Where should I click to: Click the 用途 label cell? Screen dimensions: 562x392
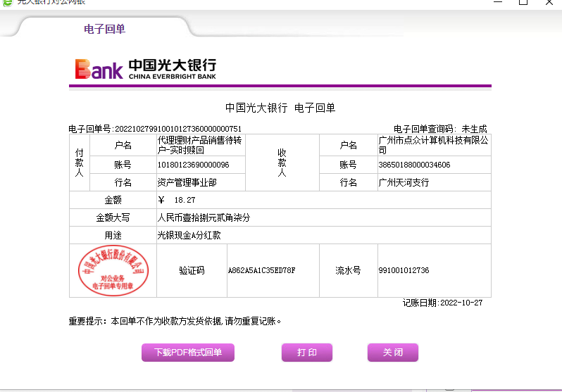pos(113,236)
